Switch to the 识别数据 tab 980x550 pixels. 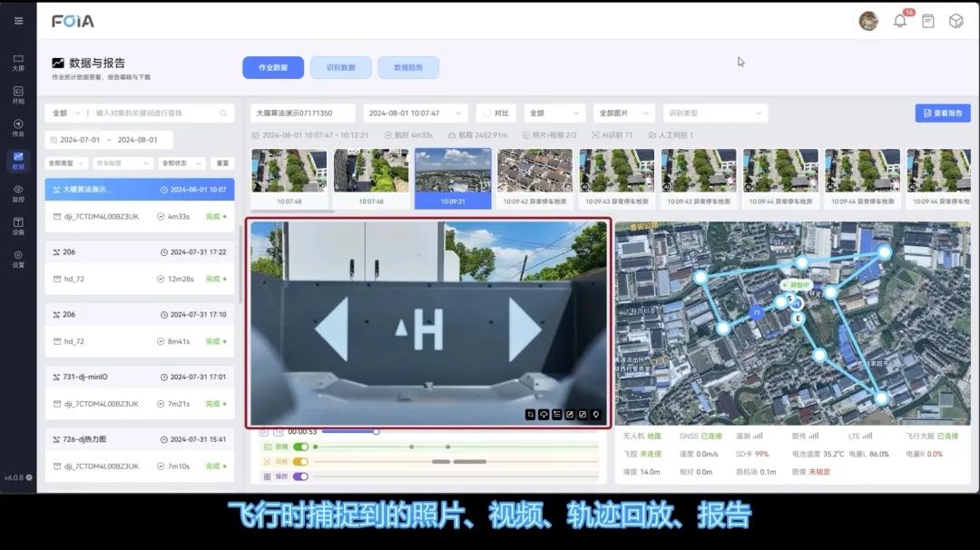click(340, 68)
